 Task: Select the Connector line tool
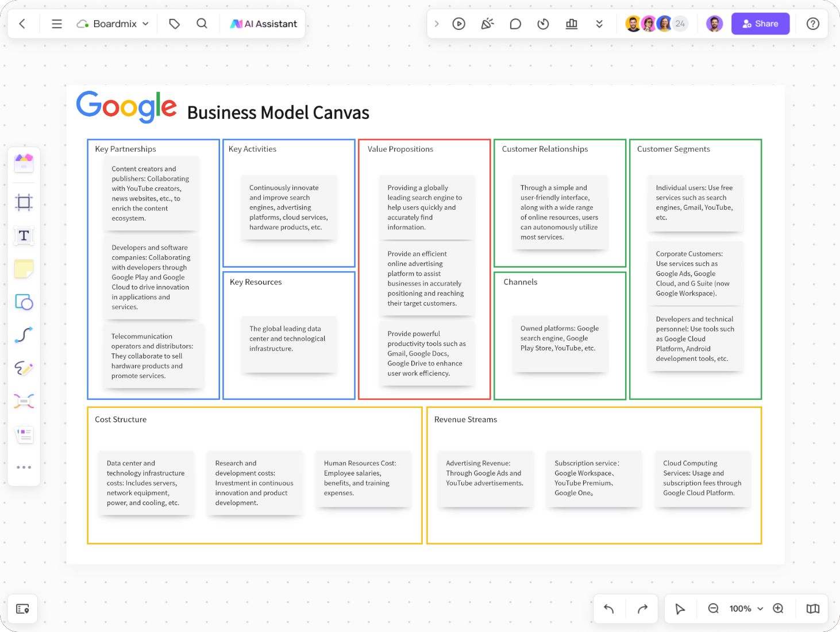pos(24,335)
